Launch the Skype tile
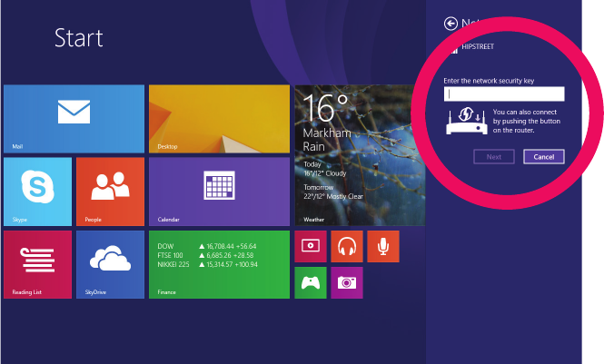 pos(38,192)
